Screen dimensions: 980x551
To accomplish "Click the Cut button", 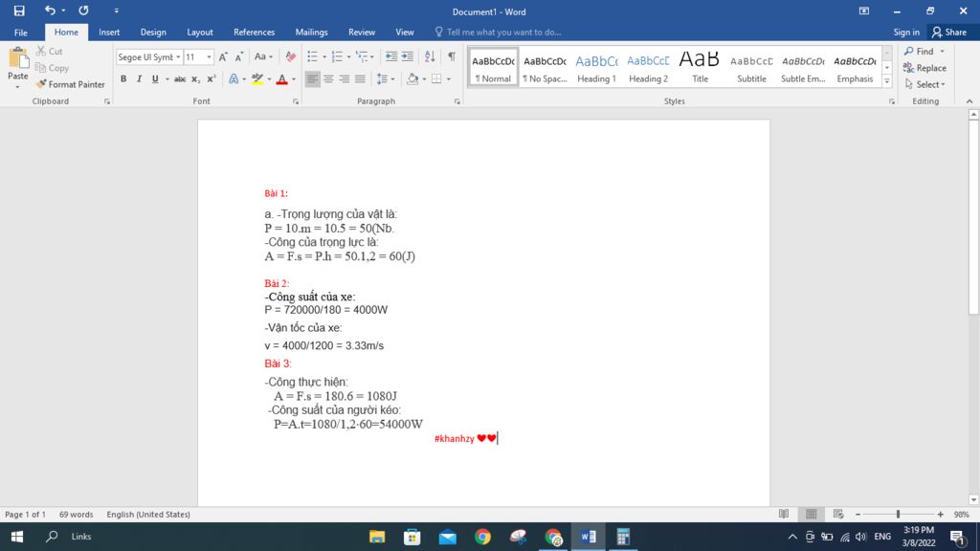I will (x=50, y=52).
